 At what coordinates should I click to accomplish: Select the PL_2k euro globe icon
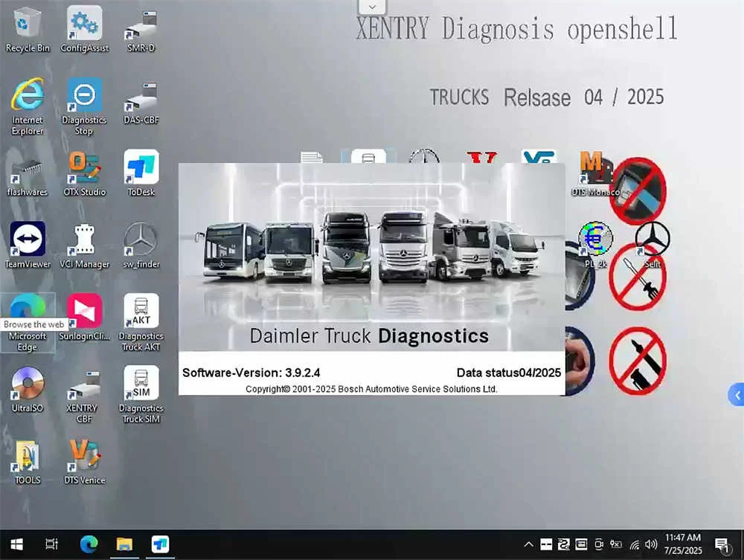coord(595,245)
